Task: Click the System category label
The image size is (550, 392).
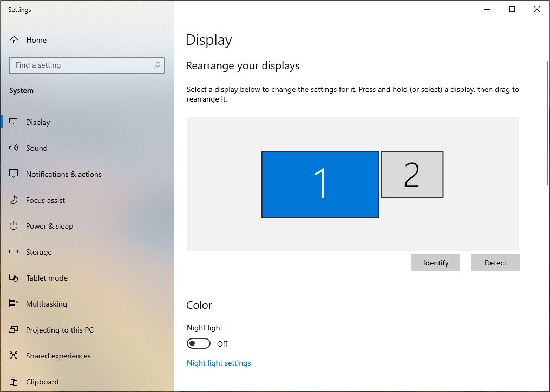Action: (x=22, y=90)
